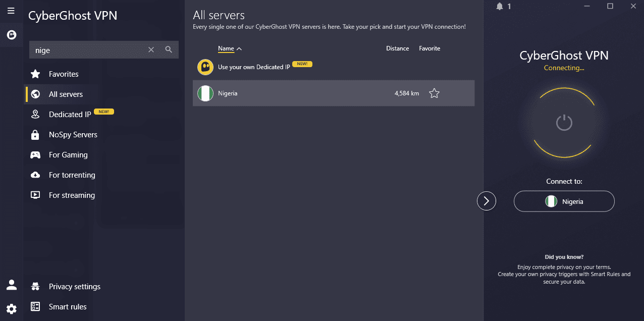Viewport: 644px width, 321px height.
Task: Open the hamburger menu at top left
Action: 11,11
